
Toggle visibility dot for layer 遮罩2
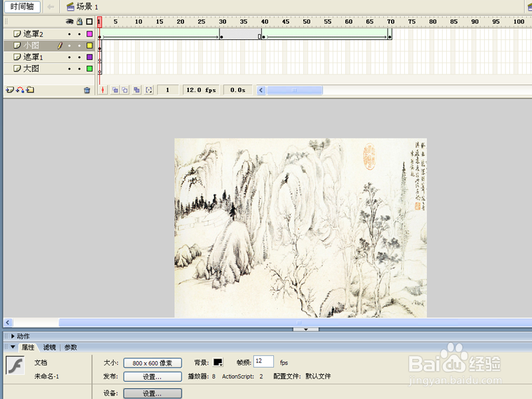70,34
